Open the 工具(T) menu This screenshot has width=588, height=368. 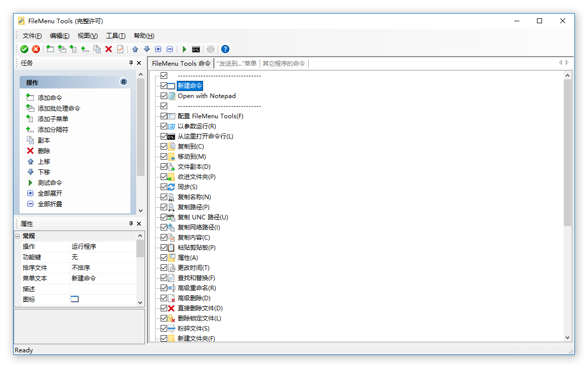pos(116,35)
